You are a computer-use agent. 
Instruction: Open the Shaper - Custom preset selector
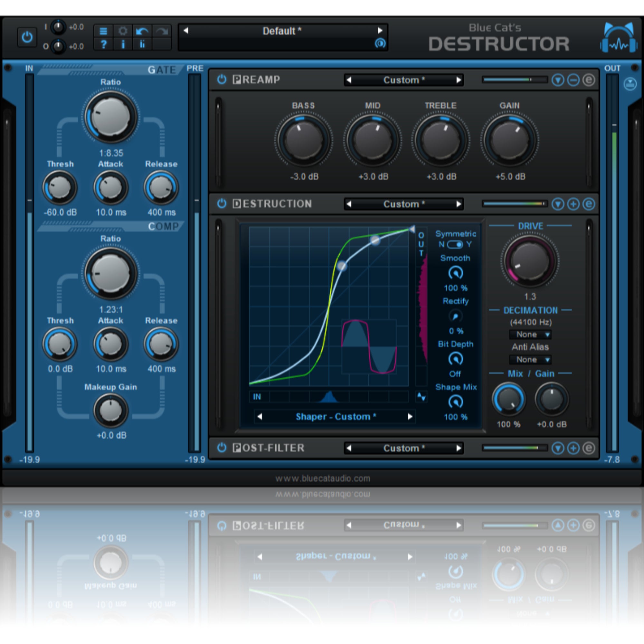click(x=335, y=417)
